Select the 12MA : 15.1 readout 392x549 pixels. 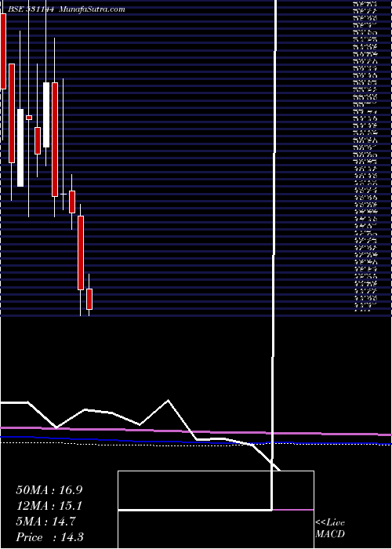coord(49,506)
